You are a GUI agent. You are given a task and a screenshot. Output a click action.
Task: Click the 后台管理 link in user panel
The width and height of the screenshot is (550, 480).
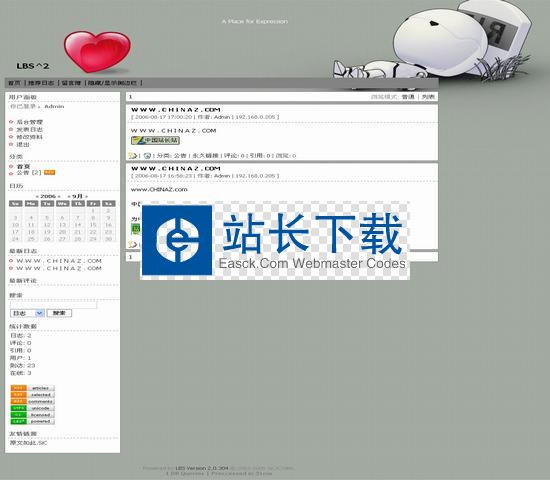pyautogui.click(x=30, y=122)
